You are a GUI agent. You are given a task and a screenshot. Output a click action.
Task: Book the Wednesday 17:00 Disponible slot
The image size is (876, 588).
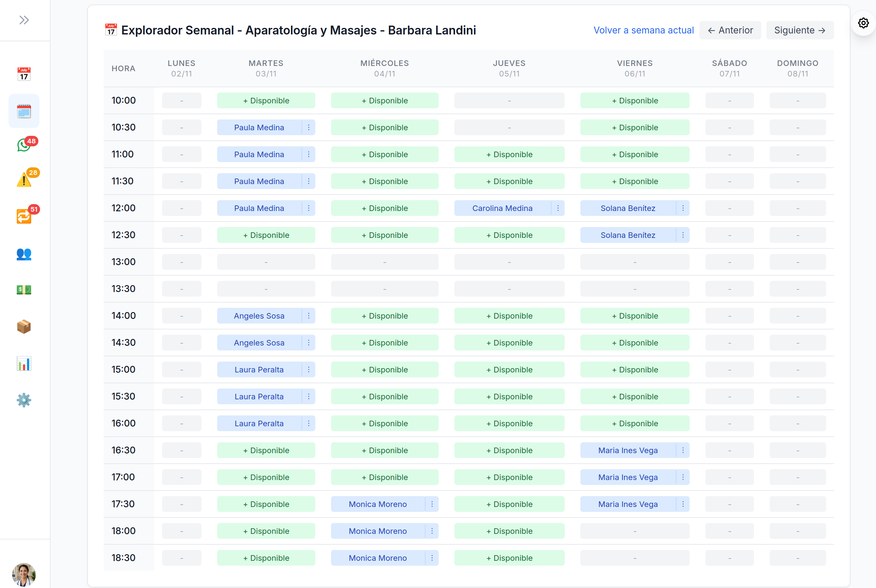[x=385, y=477]
